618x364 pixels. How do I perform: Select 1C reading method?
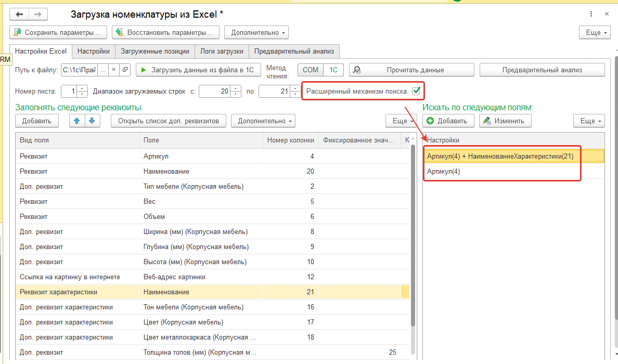tap(333, 70)
